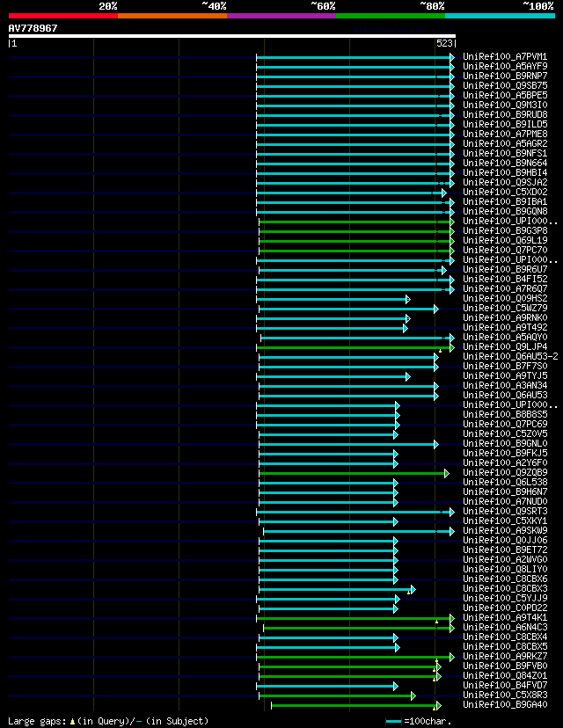Open the UniRef100_Q9SB75 entry
The height and width of the screenshot is (728, 563).
click(x=505, y=85)
